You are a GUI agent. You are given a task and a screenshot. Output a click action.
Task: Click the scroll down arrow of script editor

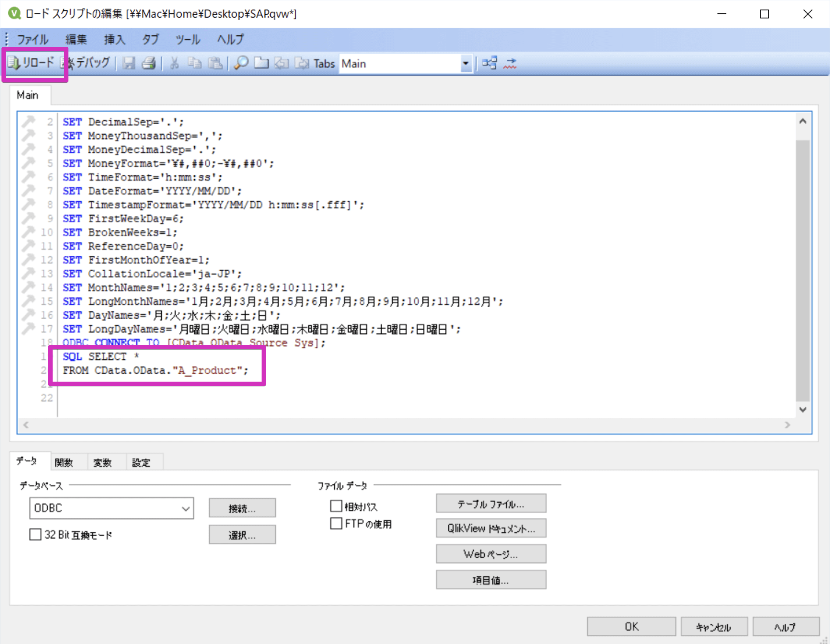point(802,410)
